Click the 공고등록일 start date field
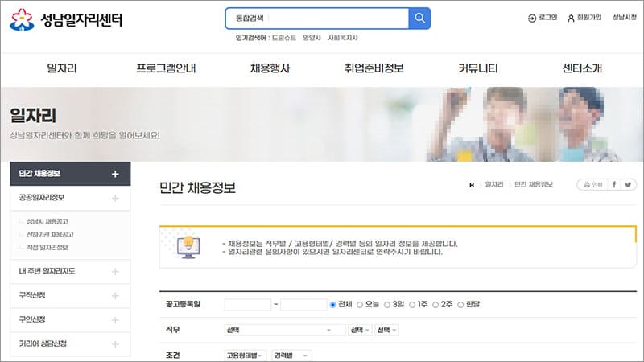This screenshot has height=362, width=644. pos(247,305)
